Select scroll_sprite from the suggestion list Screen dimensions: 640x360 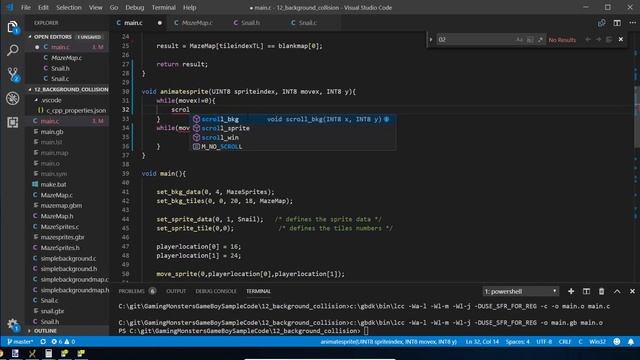[293, 128]
